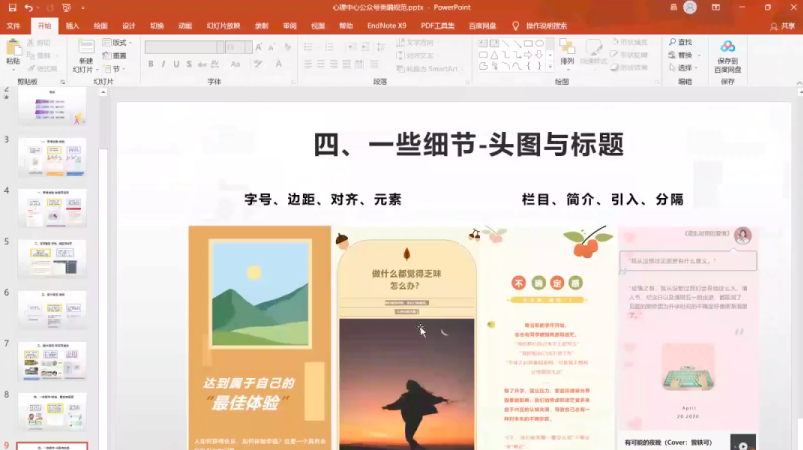Viewport: 803px width, 450px height.
Task: Click the text highlight color icon
Action: pyautogui.click(x=258, y=64)
